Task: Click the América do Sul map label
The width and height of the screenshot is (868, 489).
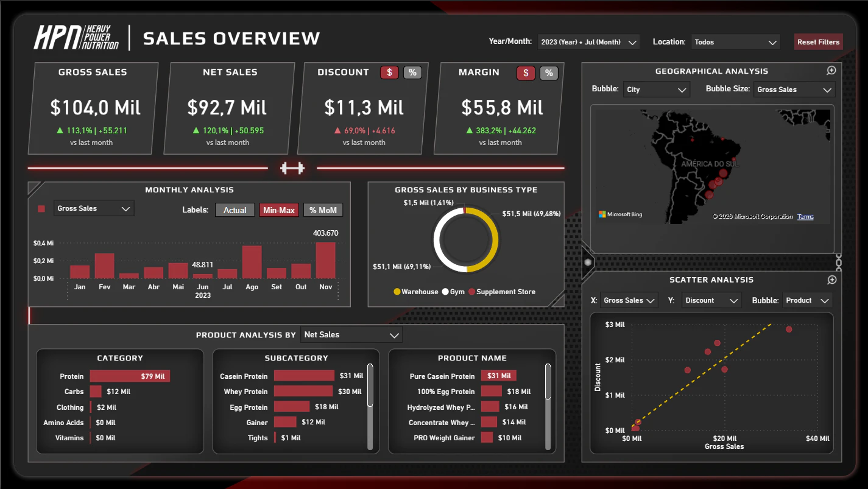Action: point(710,164)
